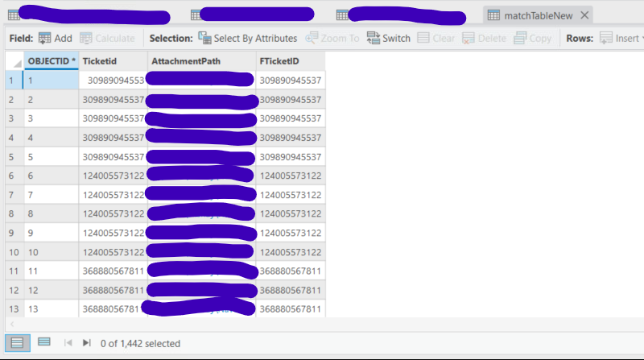Click the Zoom To selection icon
644x360 pixels.
click(312, 38)
